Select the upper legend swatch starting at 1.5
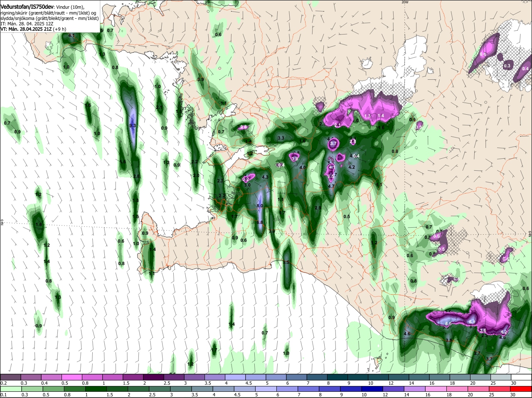Image resolution: width=532 pixels, height=398 pixels. click(x=133, y=377)
